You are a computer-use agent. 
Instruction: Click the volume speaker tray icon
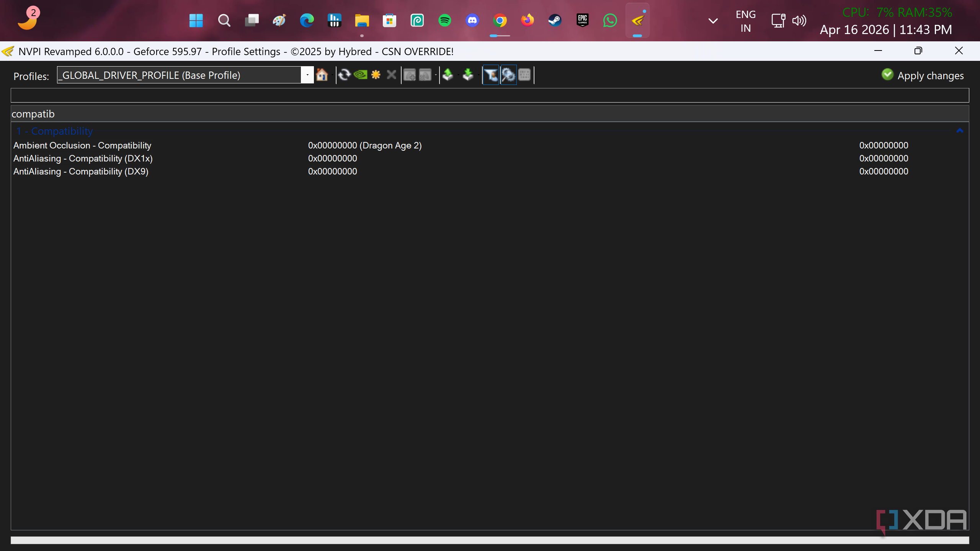click(x=799, y=21)
